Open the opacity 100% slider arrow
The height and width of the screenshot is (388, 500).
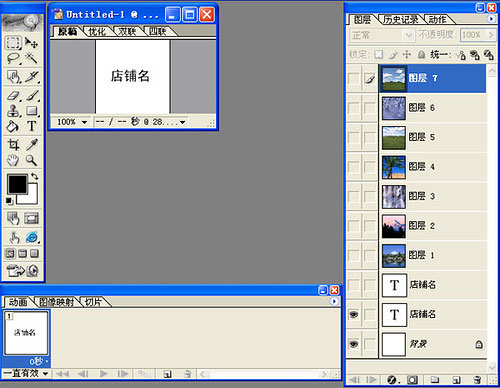[x=491, y=35]
